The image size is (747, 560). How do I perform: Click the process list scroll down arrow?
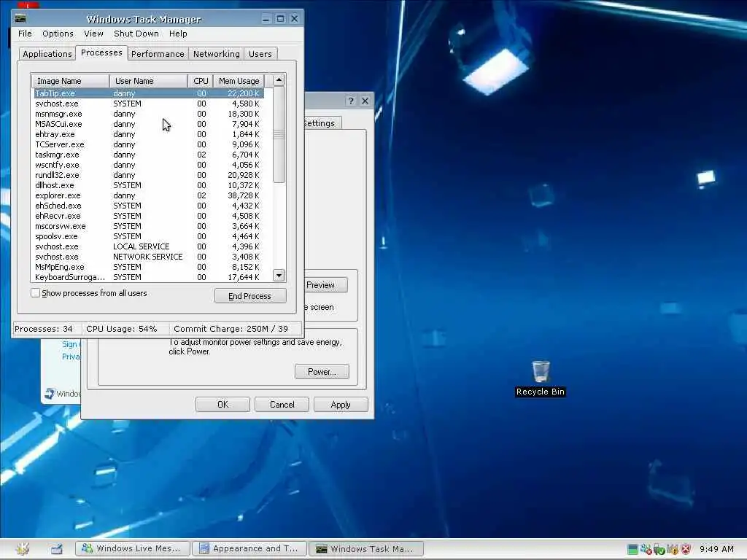279,275
